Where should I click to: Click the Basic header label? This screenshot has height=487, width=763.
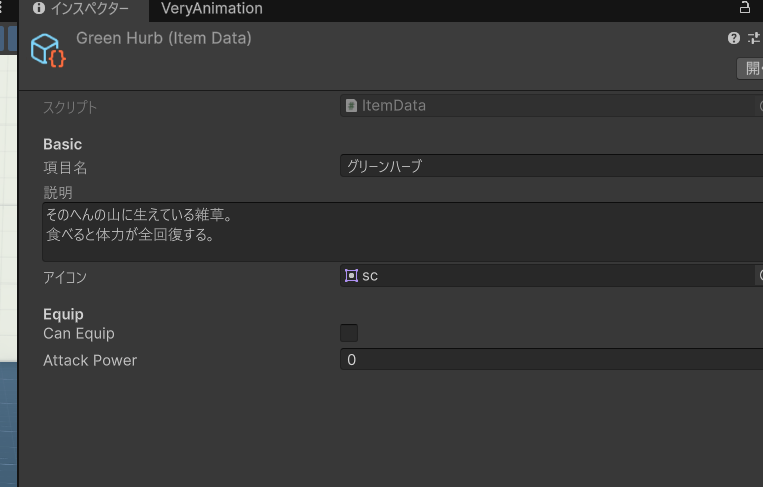[x=62, y=144]
